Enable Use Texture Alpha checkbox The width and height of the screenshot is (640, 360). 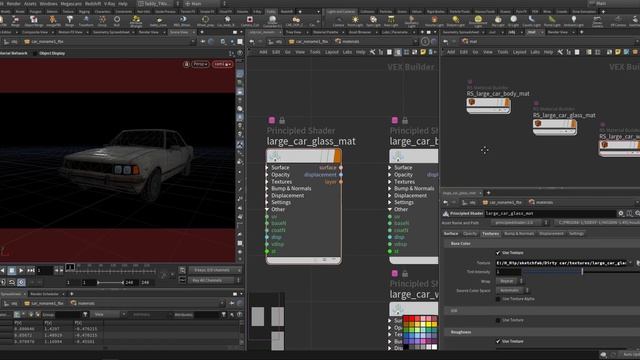coord(498,299)
